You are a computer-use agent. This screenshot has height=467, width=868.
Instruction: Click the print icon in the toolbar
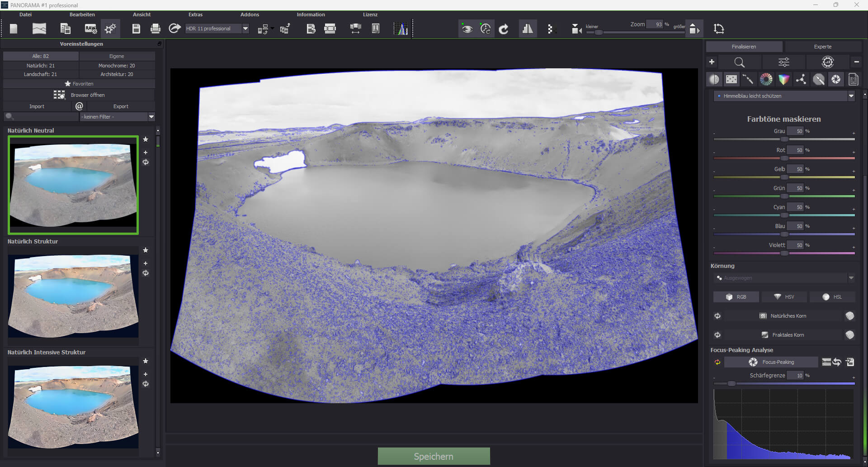coord(155,29)
